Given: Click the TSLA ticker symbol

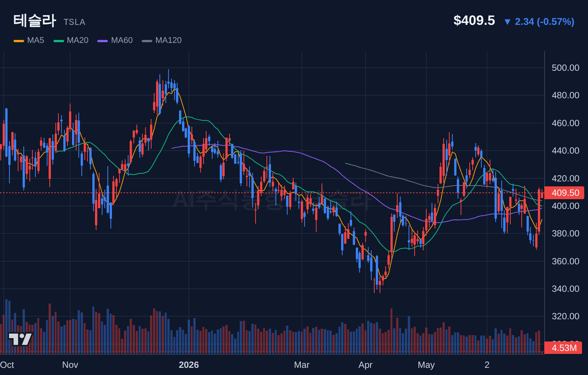Looking at the screenshot, I should pos(74,22).
